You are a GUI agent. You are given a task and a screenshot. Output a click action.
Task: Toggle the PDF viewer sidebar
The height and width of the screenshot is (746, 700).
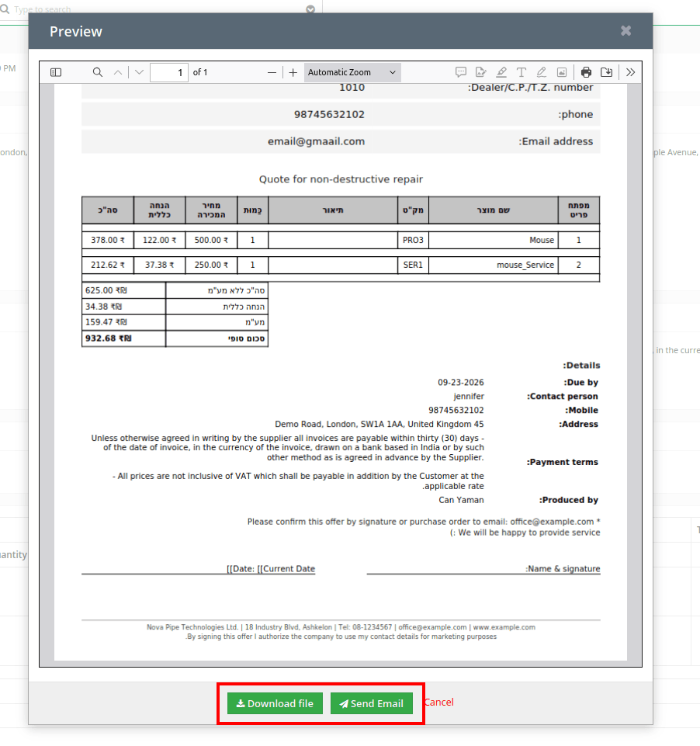(x=56, y=72)
